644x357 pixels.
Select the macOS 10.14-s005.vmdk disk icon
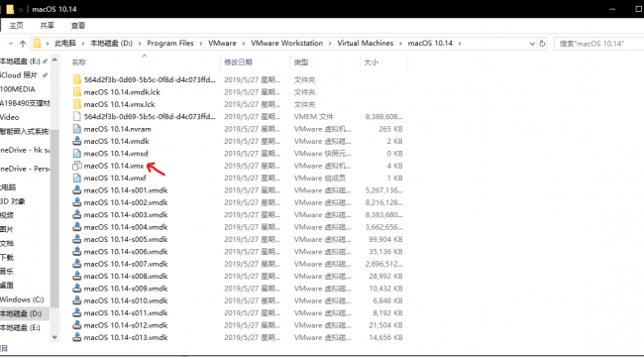77,239
